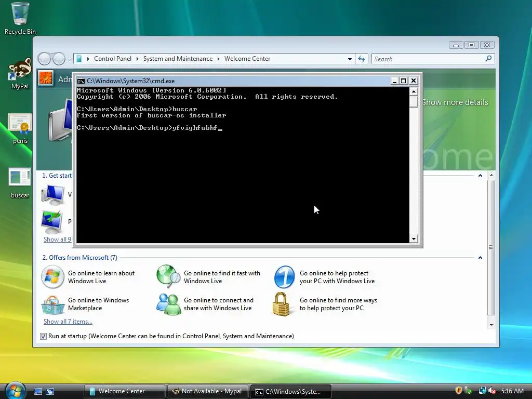This screenshot has width=532, height=399.
Task: Click the safely remove hardware tray icon
Action: 468,391
